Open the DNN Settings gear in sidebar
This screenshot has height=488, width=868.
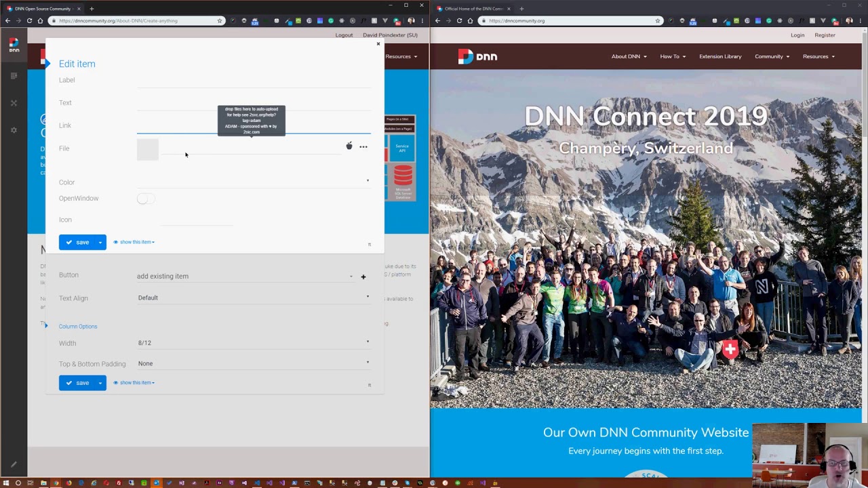14,130
